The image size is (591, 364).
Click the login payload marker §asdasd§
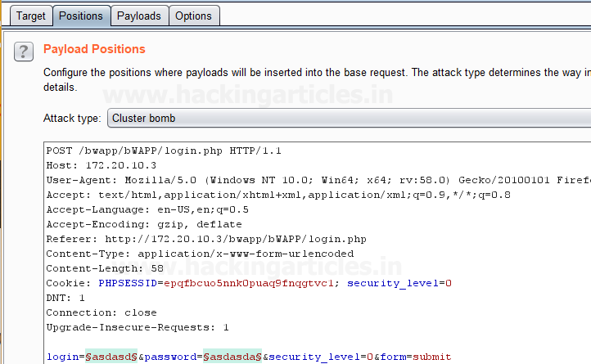(x=115, y=357)
